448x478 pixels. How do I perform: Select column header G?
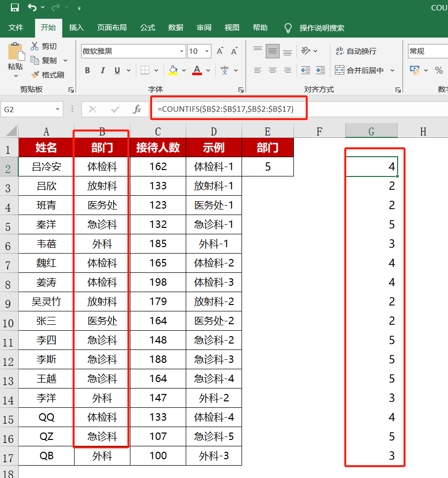point(371,131)
